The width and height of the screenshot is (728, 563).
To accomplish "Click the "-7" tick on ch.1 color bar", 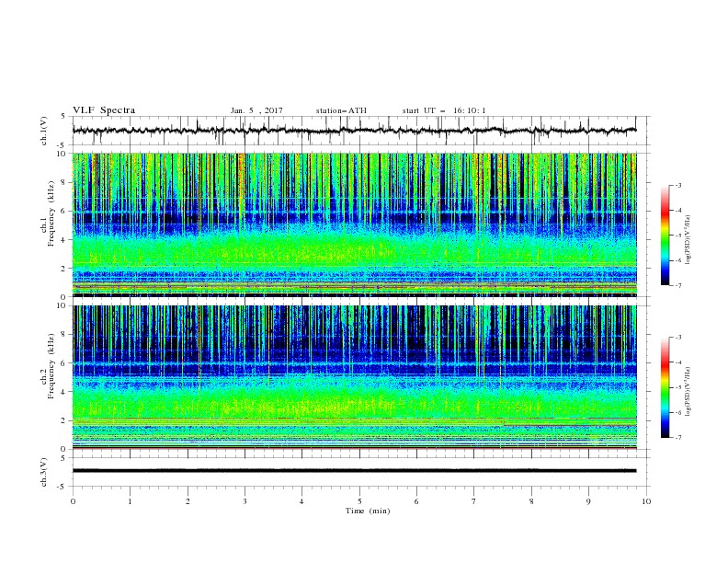I will click(678, 285).
